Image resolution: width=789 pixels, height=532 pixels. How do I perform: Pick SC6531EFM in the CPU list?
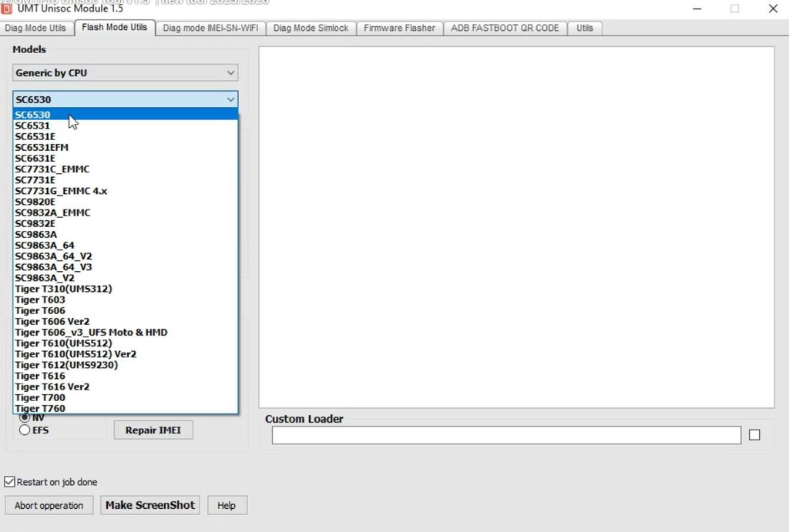[126, 147]
